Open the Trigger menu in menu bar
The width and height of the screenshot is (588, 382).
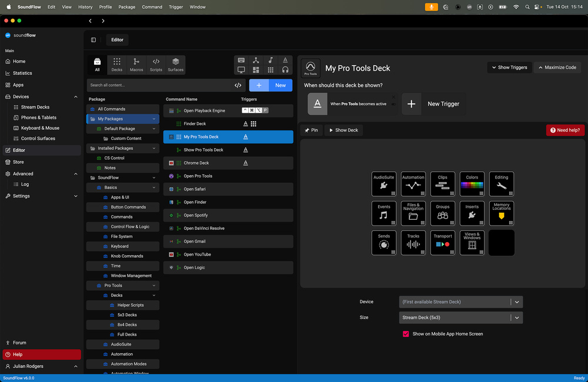[x=176, y=7]
